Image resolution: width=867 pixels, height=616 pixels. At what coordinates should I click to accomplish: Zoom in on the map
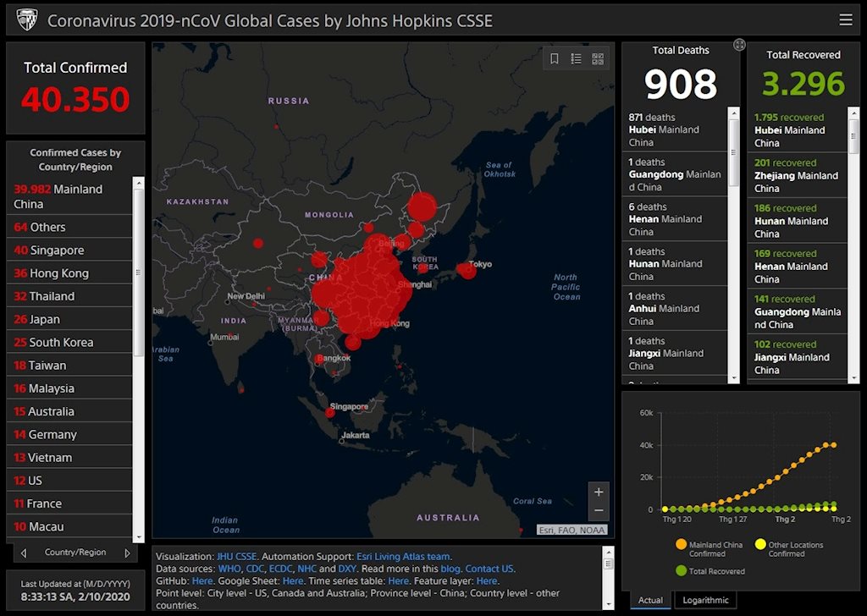(599, 492)
